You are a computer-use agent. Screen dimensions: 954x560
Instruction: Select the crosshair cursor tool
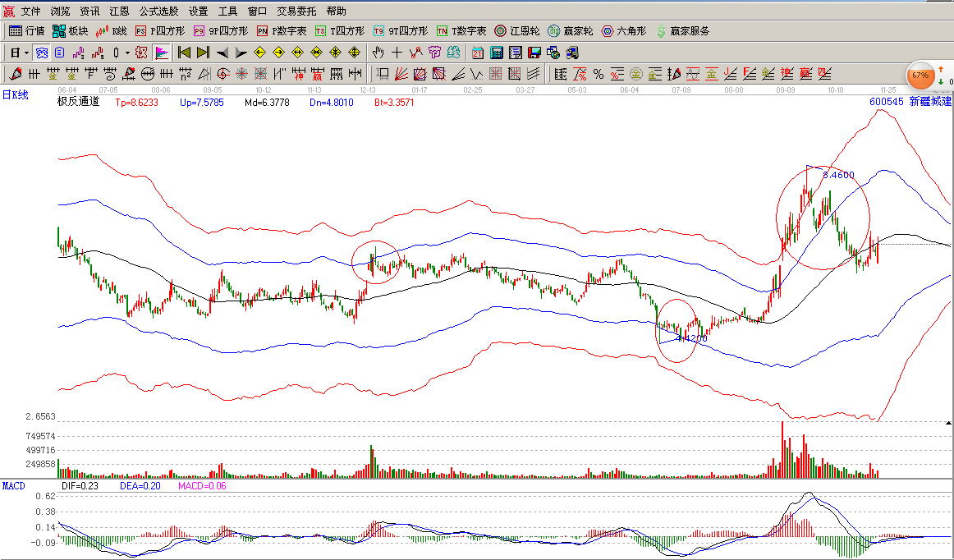[397, 53]
